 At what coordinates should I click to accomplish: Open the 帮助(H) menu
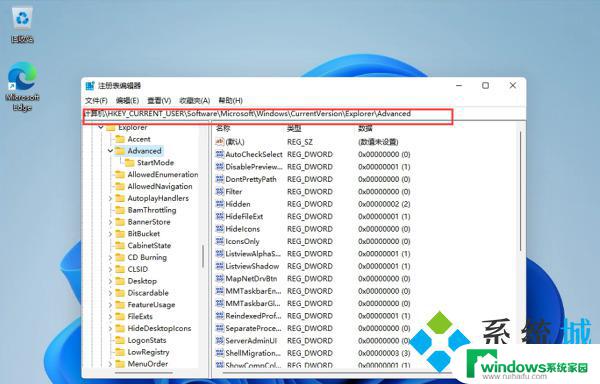point(230,101)
